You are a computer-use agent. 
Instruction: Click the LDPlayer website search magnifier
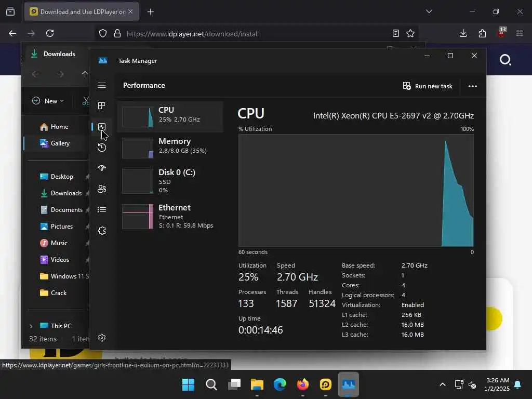[505, 60]
